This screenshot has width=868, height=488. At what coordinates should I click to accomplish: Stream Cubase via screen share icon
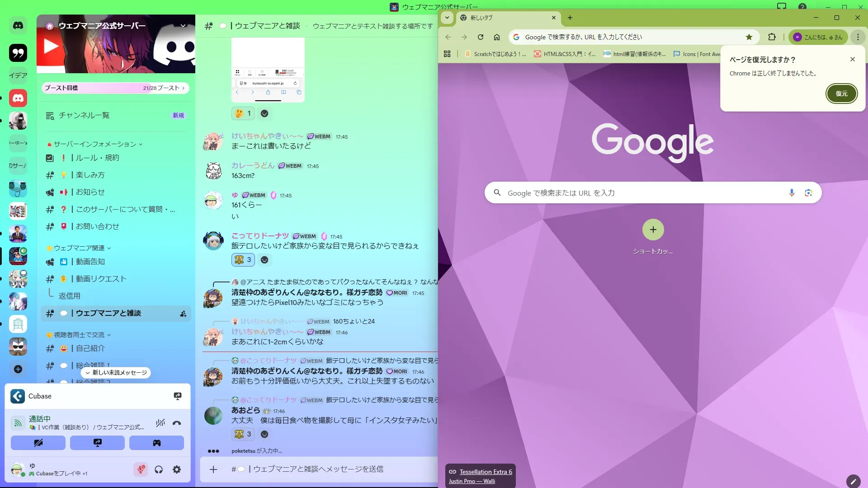click(x=178, y=396)
